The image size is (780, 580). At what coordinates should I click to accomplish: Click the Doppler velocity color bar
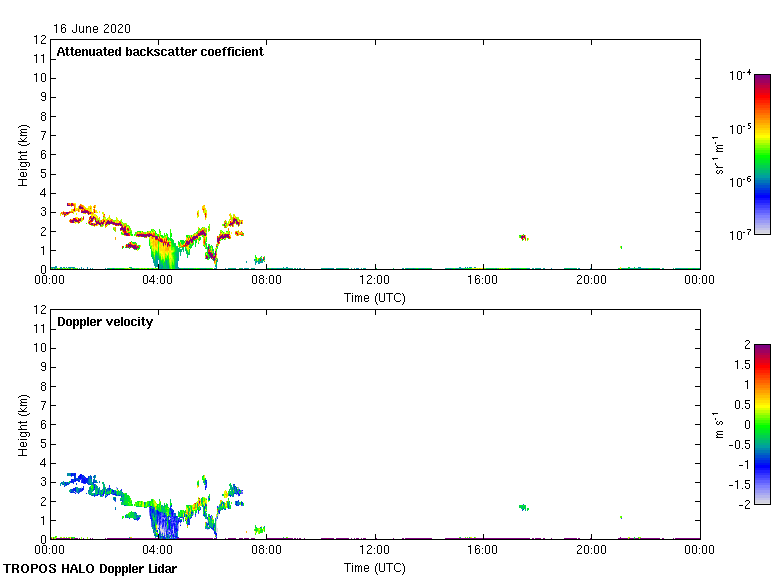point(762,424)
